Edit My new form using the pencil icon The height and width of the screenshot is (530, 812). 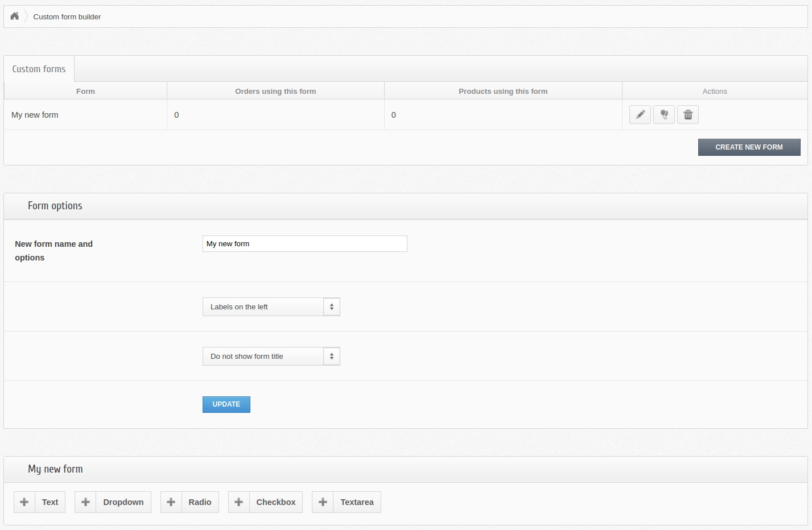click(x=640, y=114)
